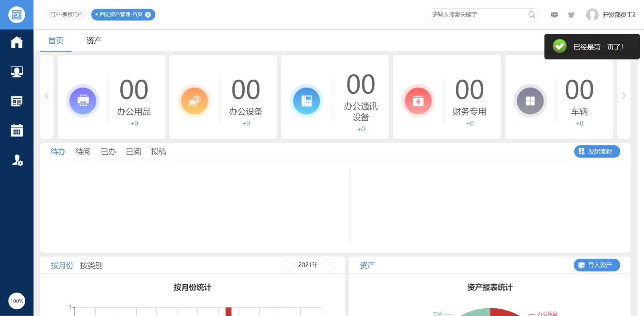The width and height of the screenshot is (644, 316).
Task: Open the news list icon in sidebar
Action: (17, 101)
